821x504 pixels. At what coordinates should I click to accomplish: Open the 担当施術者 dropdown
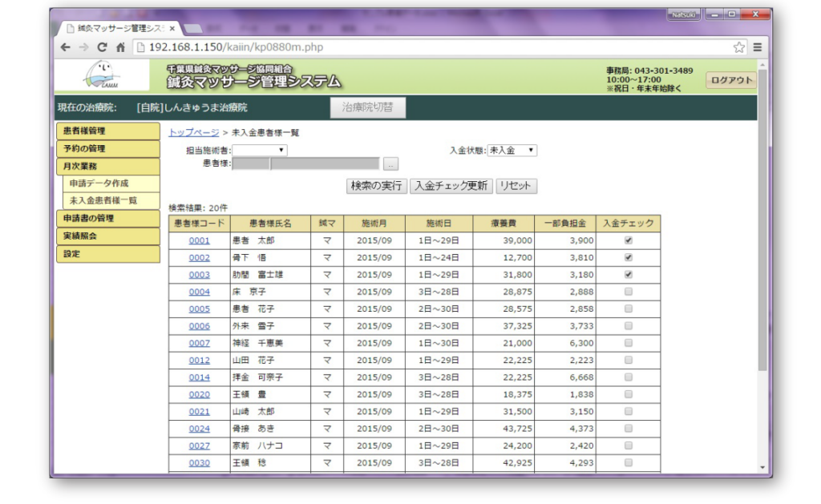(x=260, y=150)
